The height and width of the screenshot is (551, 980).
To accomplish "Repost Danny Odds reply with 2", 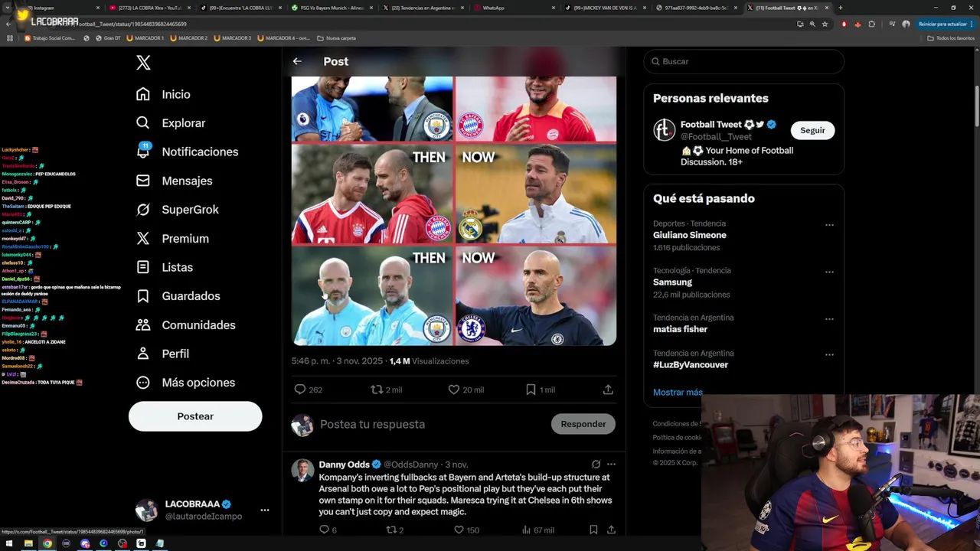I will pos(390,530).
